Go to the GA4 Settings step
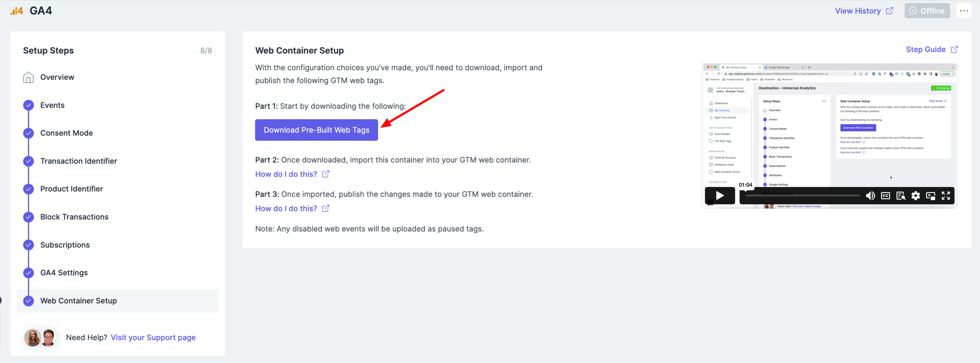The height and width of the screenshot is (363, 980). point(64,273)
